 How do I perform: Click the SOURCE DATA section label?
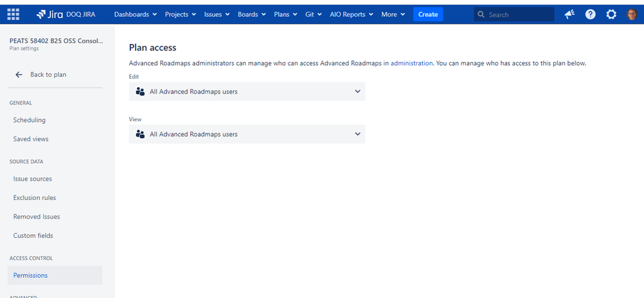coord(26,162)
